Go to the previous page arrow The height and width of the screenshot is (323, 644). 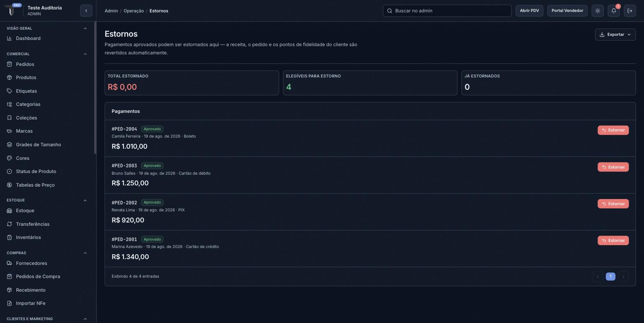[x=597, y=276]
